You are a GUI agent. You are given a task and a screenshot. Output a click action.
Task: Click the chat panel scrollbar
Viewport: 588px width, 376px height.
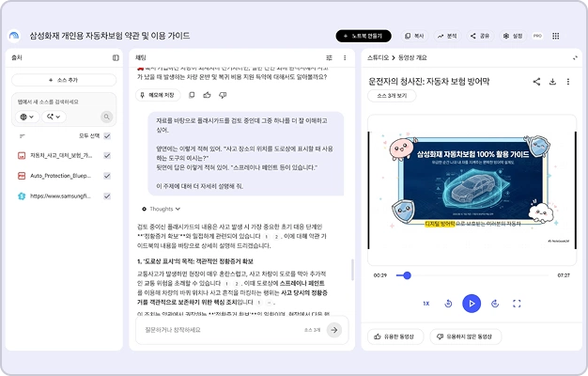352,270
